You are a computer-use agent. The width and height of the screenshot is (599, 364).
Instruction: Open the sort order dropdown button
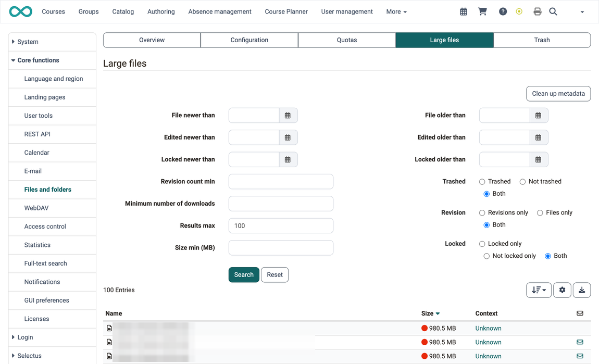coord(539,290)
